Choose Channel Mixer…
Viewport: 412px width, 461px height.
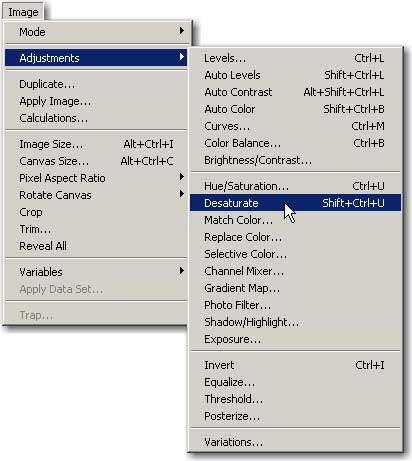[295, 271]
